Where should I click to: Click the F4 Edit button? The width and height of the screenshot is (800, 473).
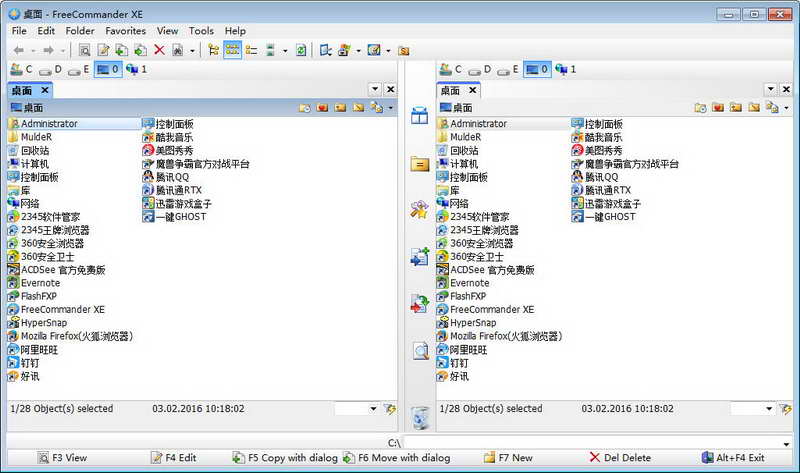(174, 458)
